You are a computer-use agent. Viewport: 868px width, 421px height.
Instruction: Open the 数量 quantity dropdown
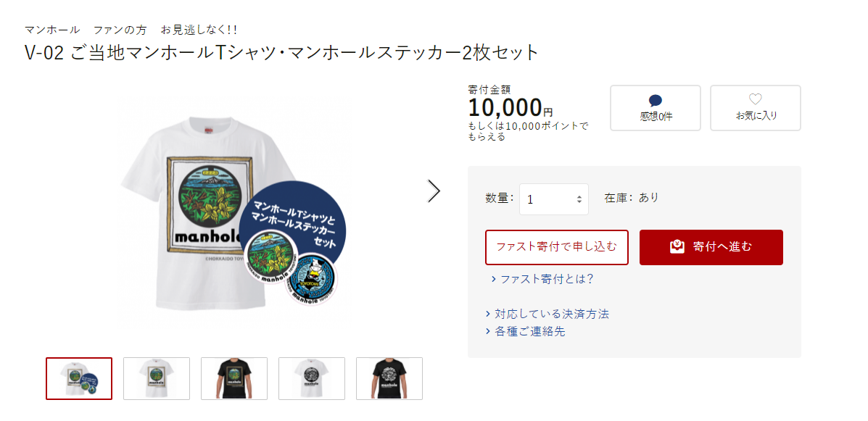point(553,199)
